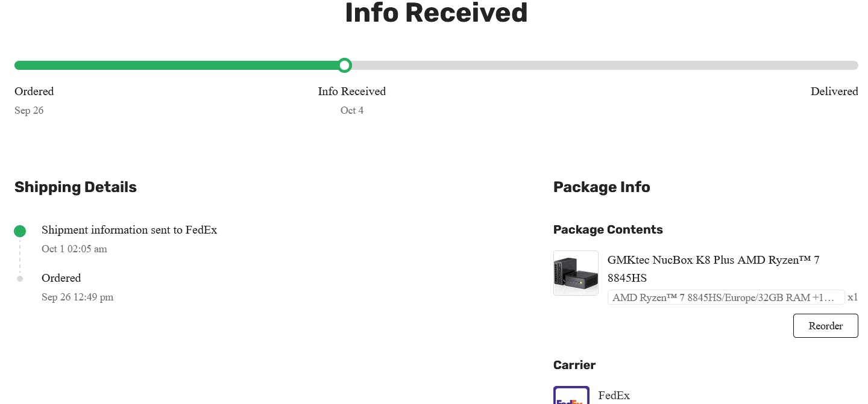Screen dimensions: 868x404
Task: Click the FedEx carrier logo icon
Action: tap(571, 396)
